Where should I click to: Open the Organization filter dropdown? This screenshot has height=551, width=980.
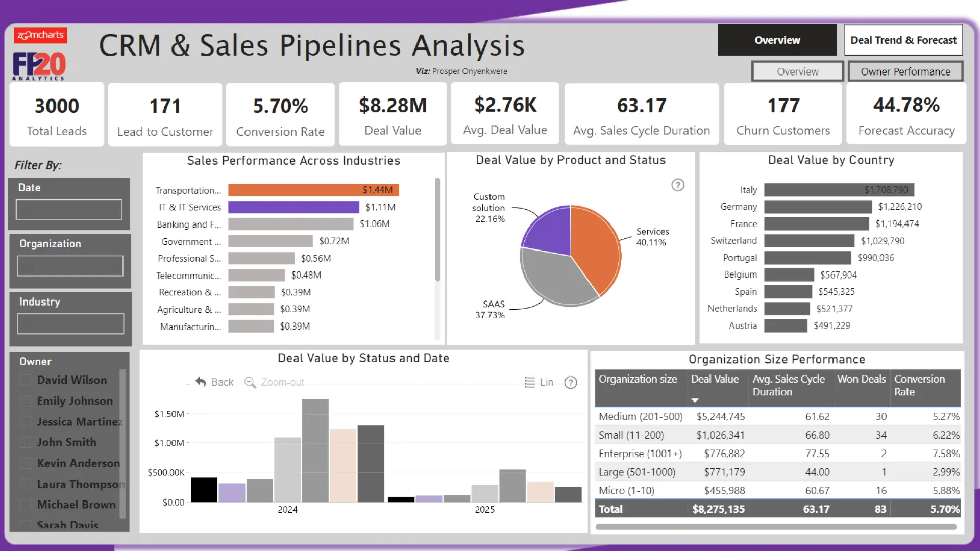click(x=70, y=266)
